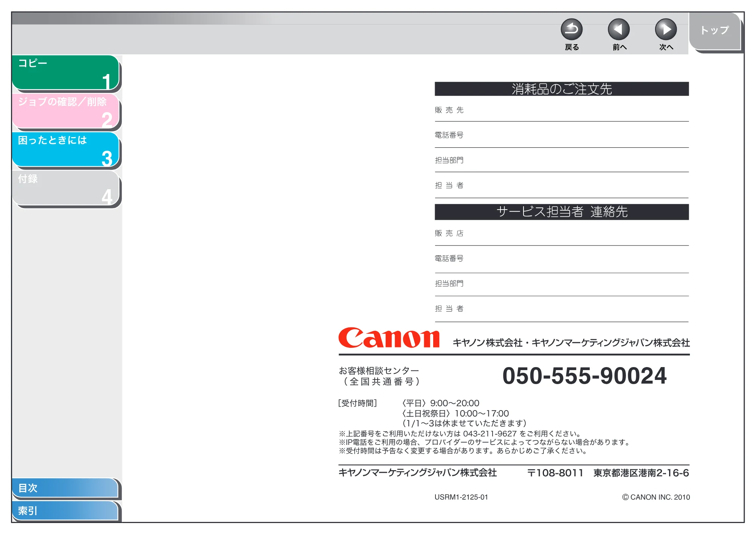Open chapter 2 ジョブの確認/削除 tab
756x534 pixels.
[66, 111]
